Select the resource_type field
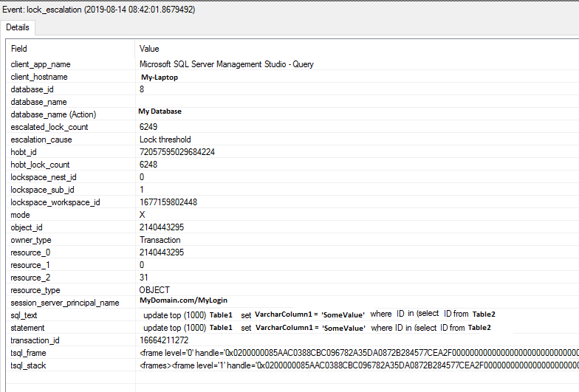The image size is (579, 392). (35, 290)
